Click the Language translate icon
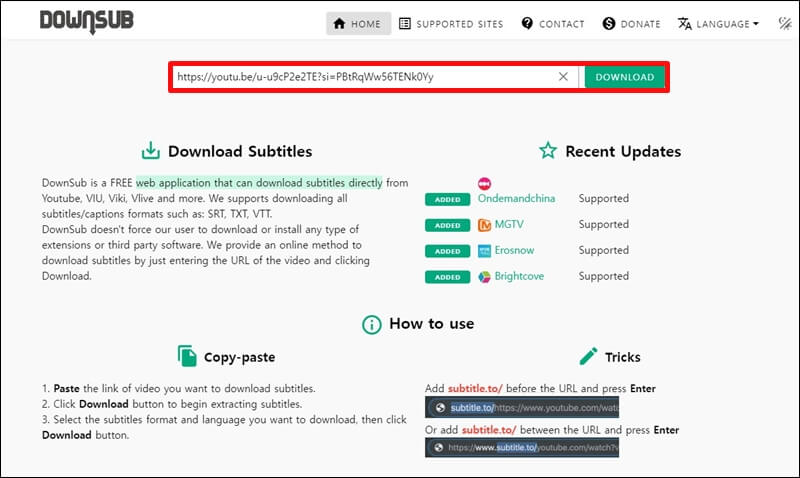 point(685,23)
